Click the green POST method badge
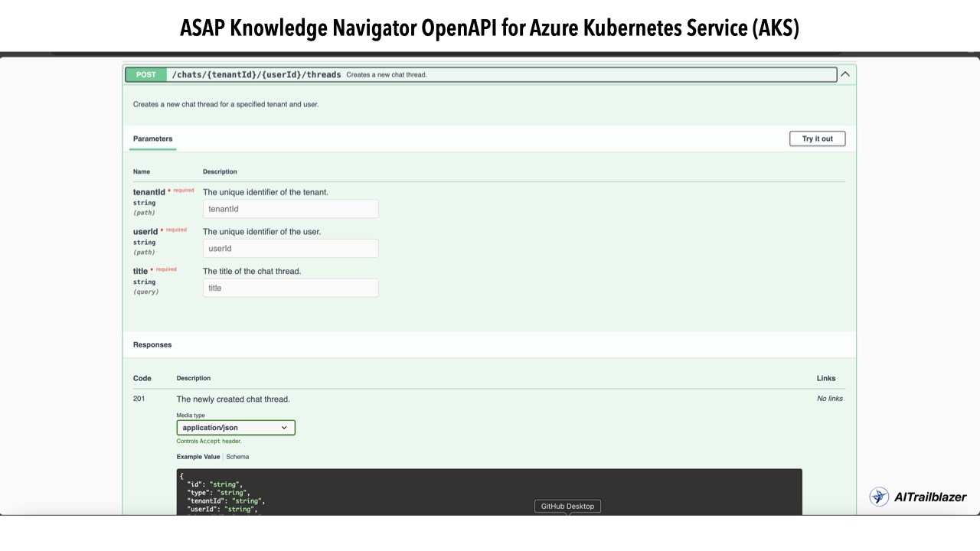This screenshot has height=551, width=980. click(146, 74)
